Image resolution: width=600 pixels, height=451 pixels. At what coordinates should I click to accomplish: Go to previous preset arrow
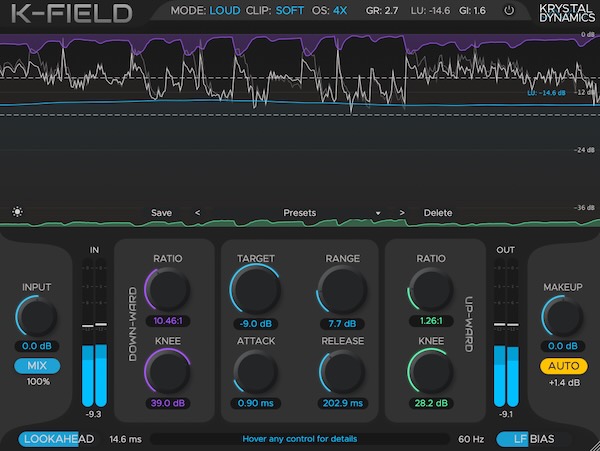click(197, 213)
